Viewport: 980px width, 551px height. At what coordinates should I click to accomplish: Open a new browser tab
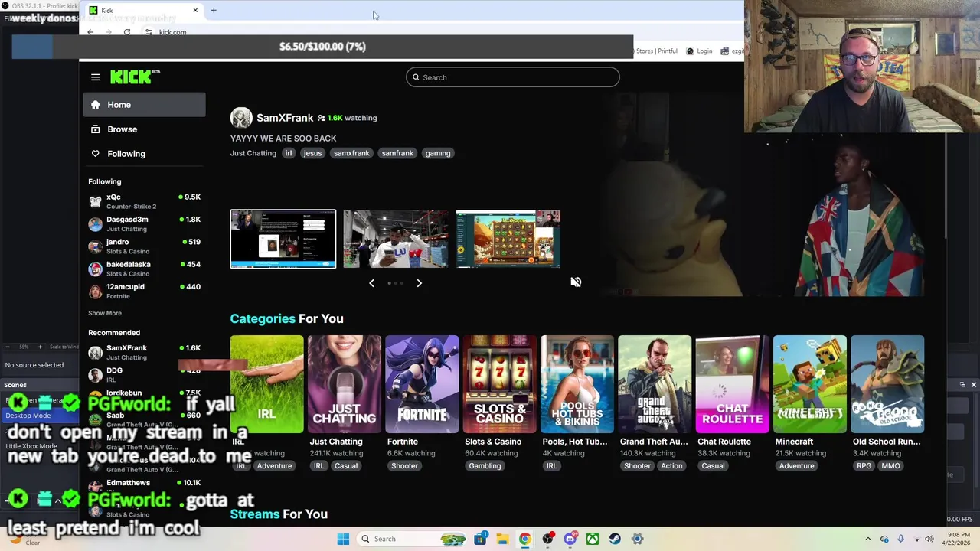click(214, 10)
